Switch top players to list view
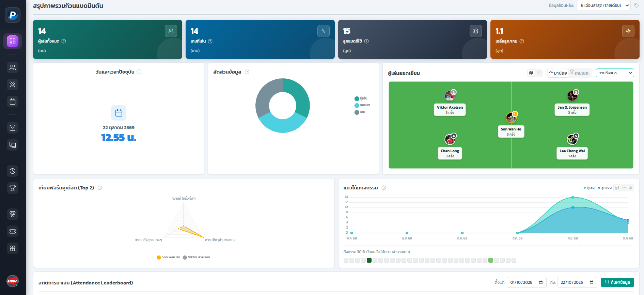Image resolution: width=644 pixels, height=295 pixels. [x=538, y=73]
